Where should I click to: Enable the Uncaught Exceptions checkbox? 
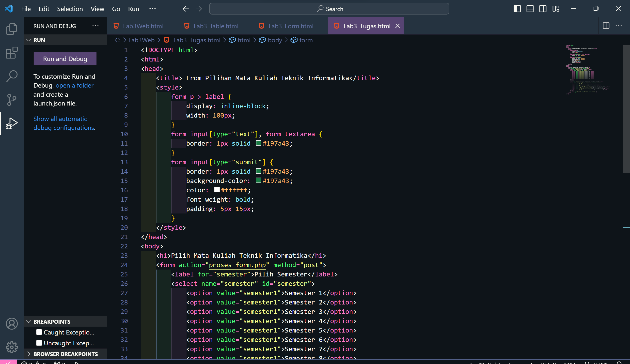(x=39, y=343)
